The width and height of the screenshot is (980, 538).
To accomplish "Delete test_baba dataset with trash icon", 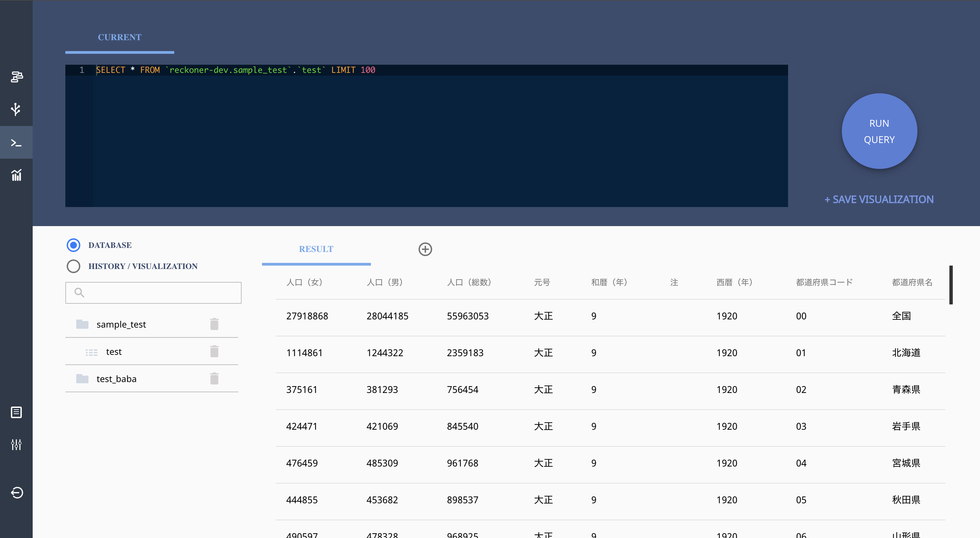I will pos(214,378).
